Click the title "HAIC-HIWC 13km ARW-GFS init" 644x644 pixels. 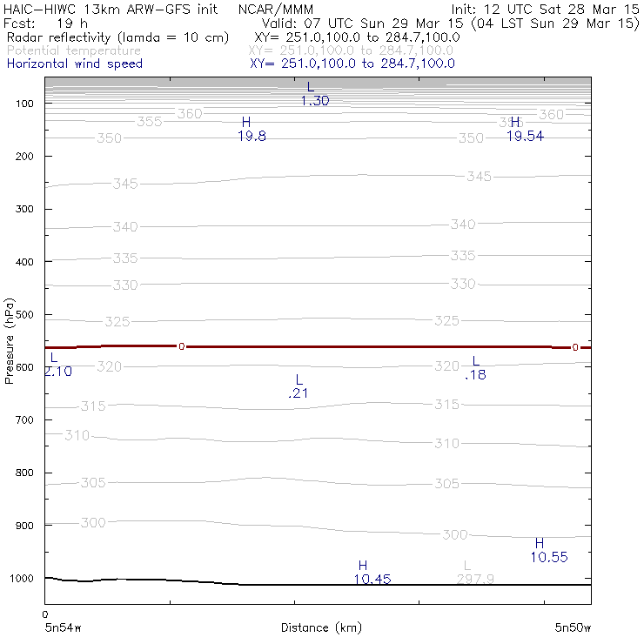[110, 9]
